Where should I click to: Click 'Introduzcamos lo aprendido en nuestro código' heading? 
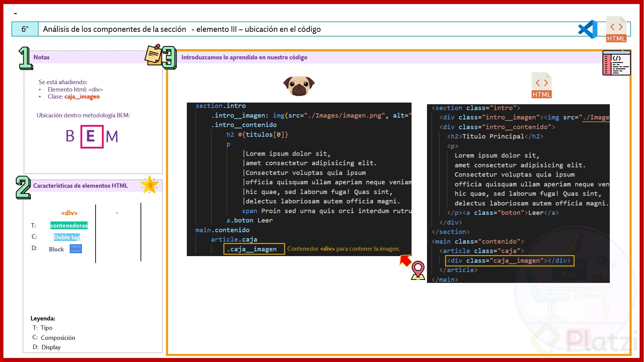(x=244, y=57)
